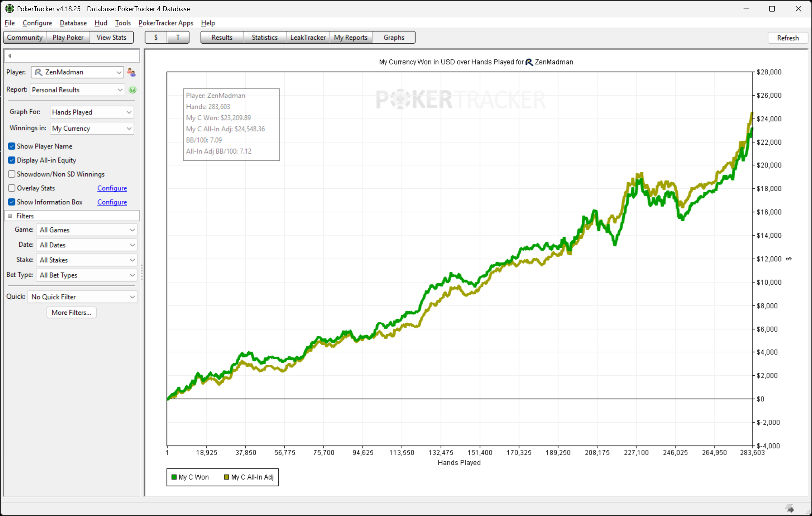Open the LeakTracker tab
The height and width of the screenshot is (516, 812).
308,38
